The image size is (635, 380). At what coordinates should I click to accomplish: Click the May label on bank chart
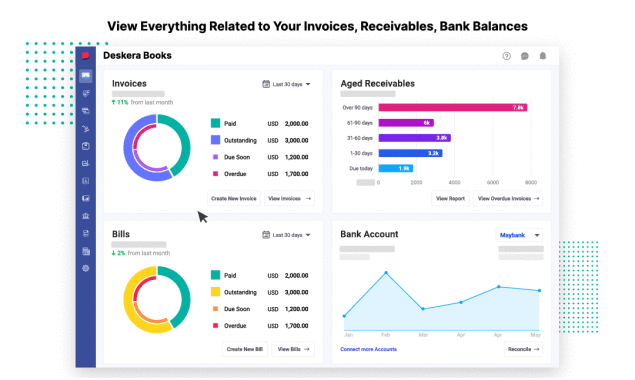pyautogui.click(x=535, y=335)
